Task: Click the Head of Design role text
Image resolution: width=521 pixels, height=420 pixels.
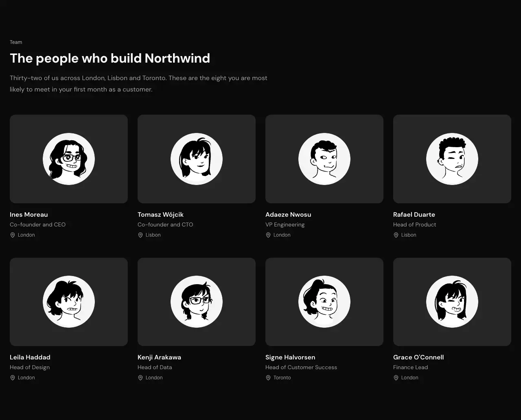Action: (30, 368)
